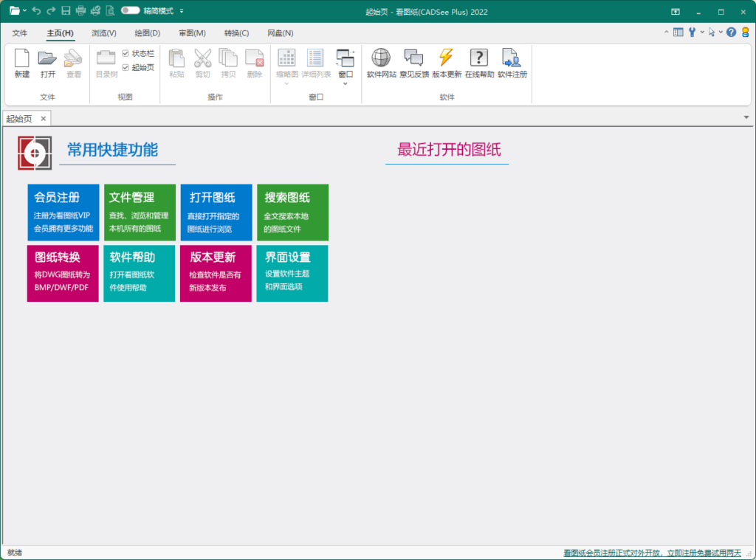
Task: Click the 就绪 status bar text
Action: click(15, 553)
